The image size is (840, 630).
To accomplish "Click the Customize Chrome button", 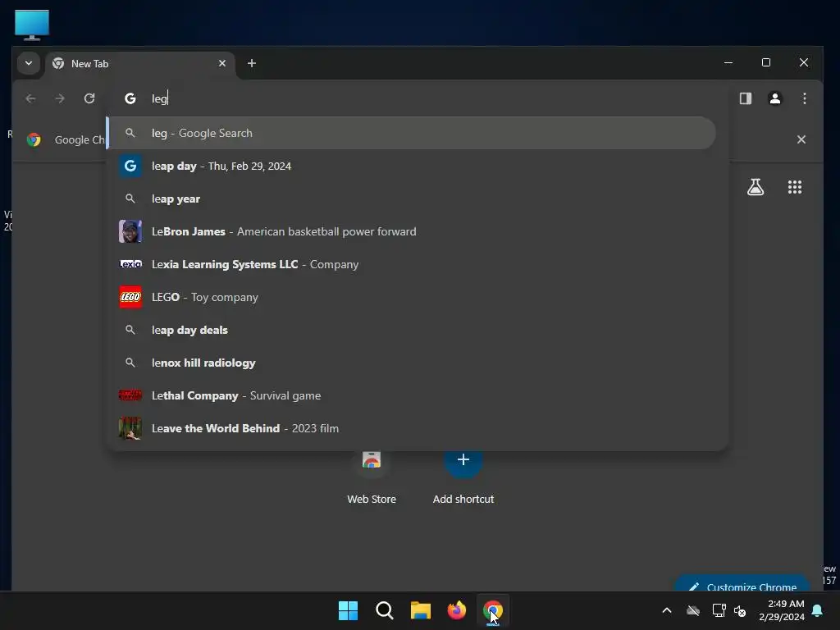I will click(742, 584).
